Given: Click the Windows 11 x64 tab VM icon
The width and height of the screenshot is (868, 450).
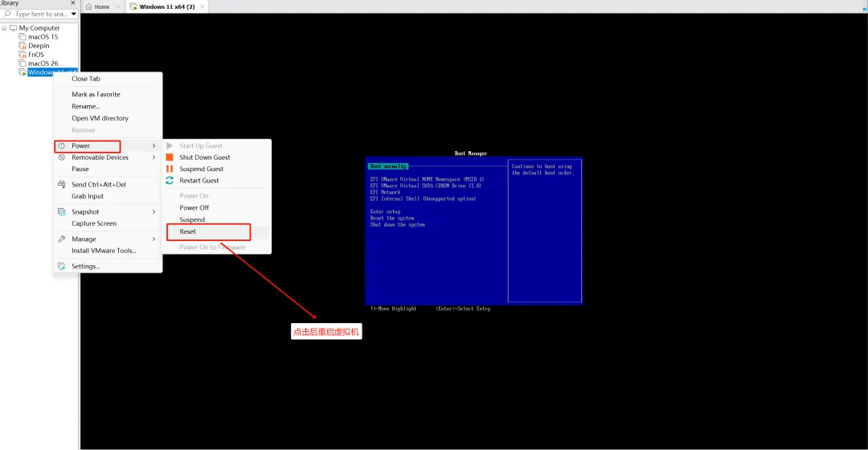Looking at the screenshot, I should pos(133,6).
